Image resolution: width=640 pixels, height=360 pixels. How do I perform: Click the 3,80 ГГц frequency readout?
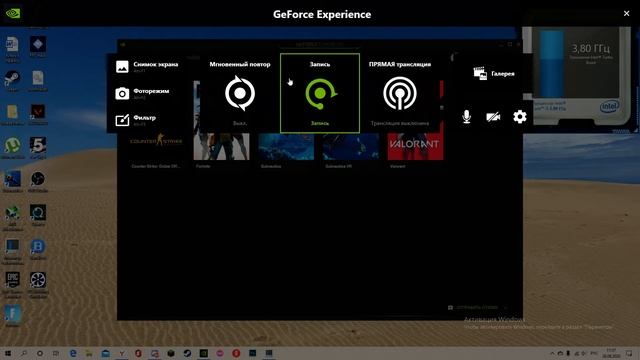click(x=591, y=49)
